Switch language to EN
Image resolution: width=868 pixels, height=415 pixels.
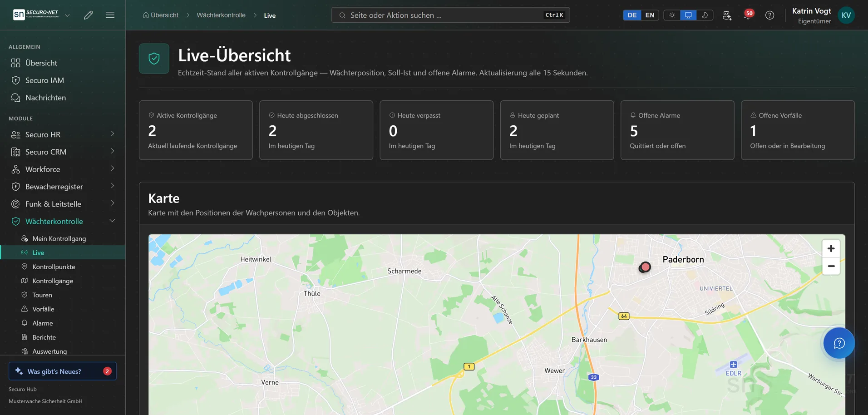tap(650, 15)
